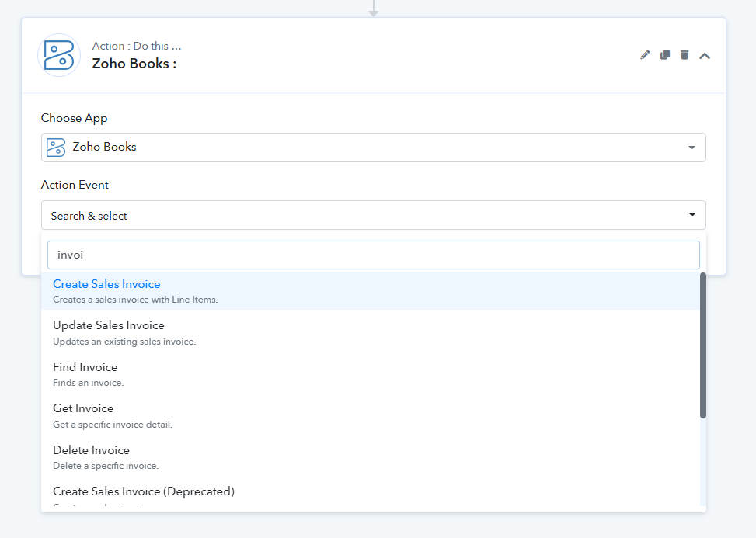756x538 pixels.
Task: Click the 'Choose App' field label
Action: pos(75,118)
